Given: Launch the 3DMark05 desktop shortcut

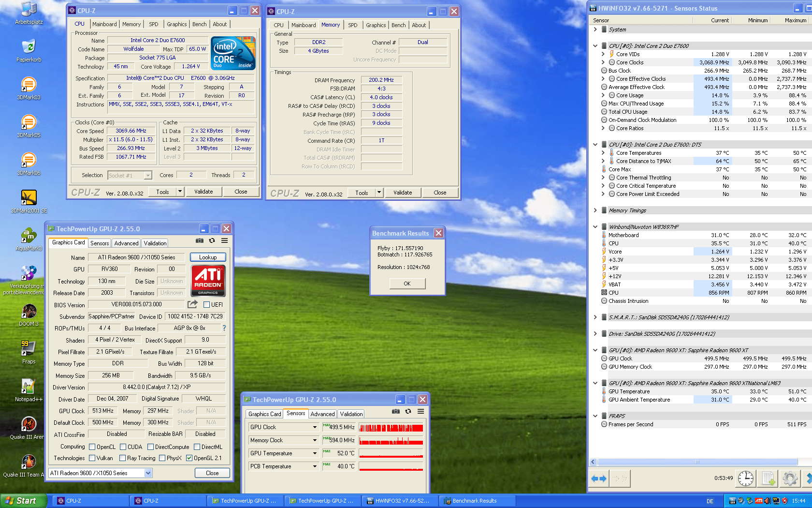Looking at the screenshot, I should pos(29,126).
